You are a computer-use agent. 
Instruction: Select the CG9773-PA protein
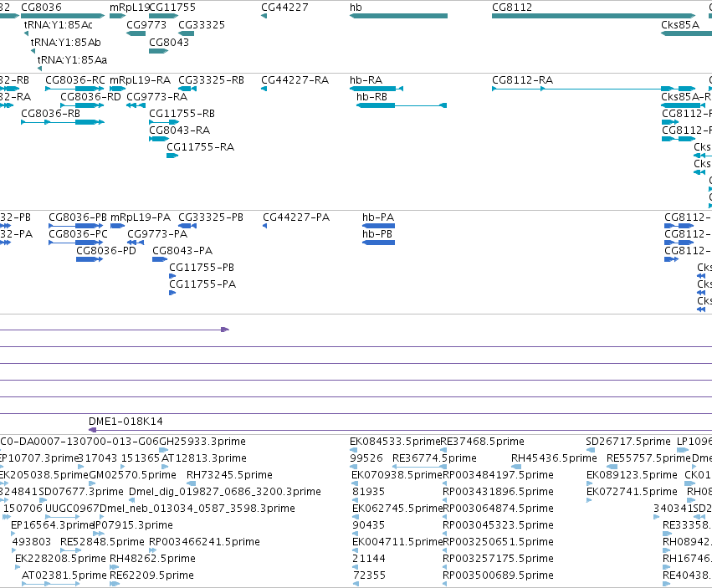[136, 243]
